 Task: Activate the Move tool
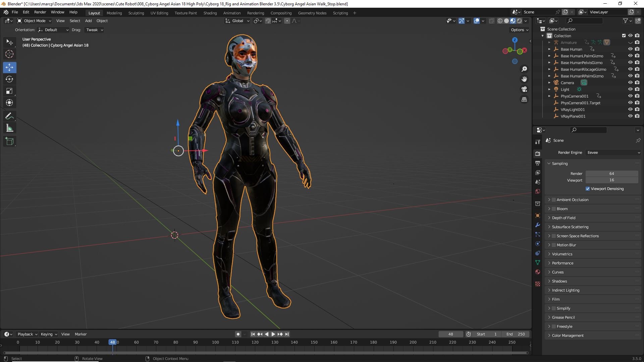pyautogui.click(x=9, y=67)
